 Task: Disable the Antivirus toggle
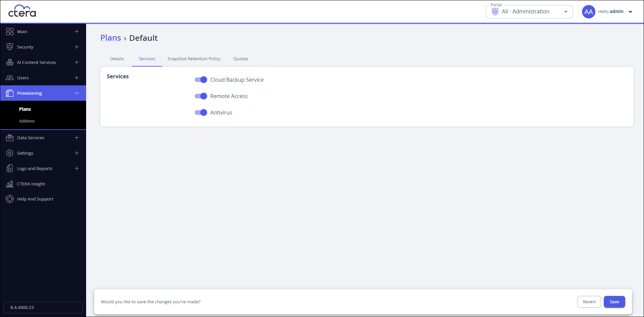coord(201,112)
